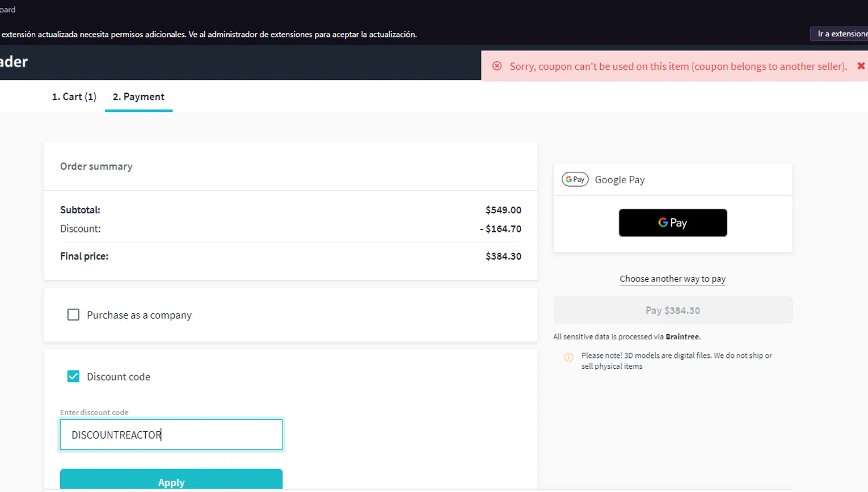The width and height of the screenshot is (868, 492).
Task: Click the Ir a extensiones button
Action: click(x=841, y=34)
